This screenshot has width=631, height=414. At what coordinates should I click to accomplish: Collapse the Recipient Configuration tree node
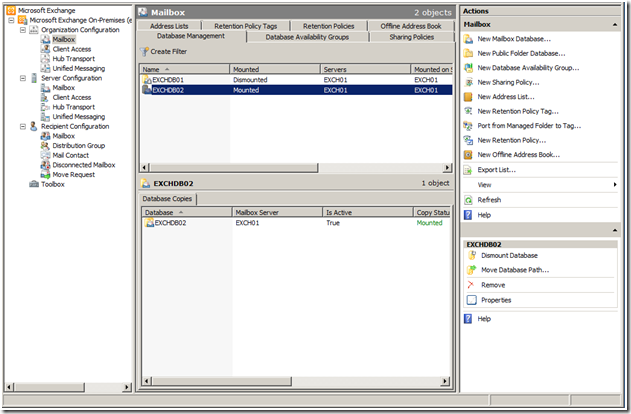pyautogui.click(x=24, y=127)
